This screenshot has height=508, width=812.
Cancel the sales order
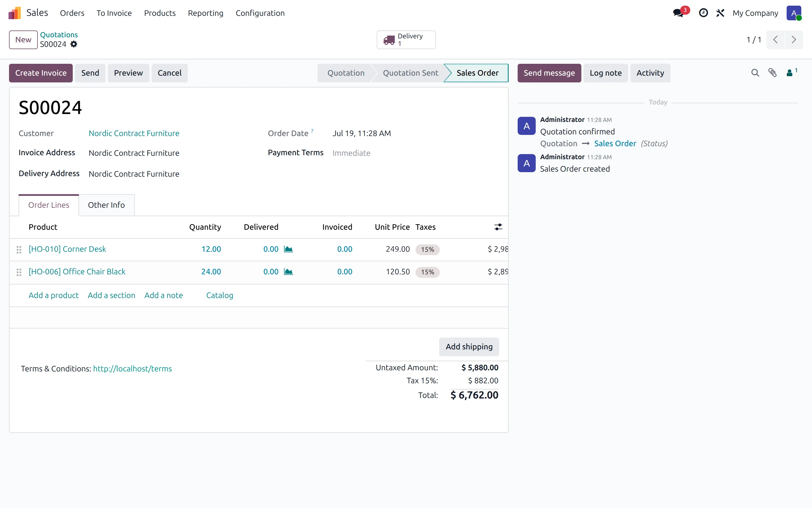coord(169,73)
